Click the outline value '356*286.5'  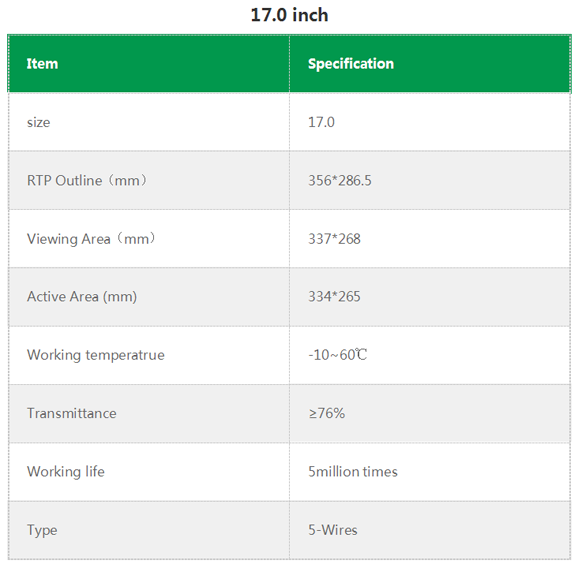[340, 180]
